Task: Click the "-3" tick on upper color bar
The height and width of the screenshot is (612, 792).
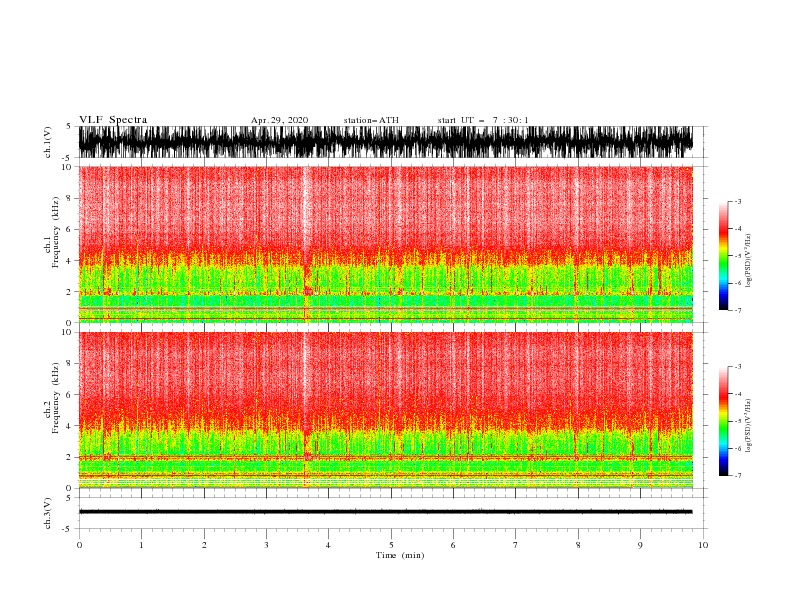Action: [x=738, y=201]
